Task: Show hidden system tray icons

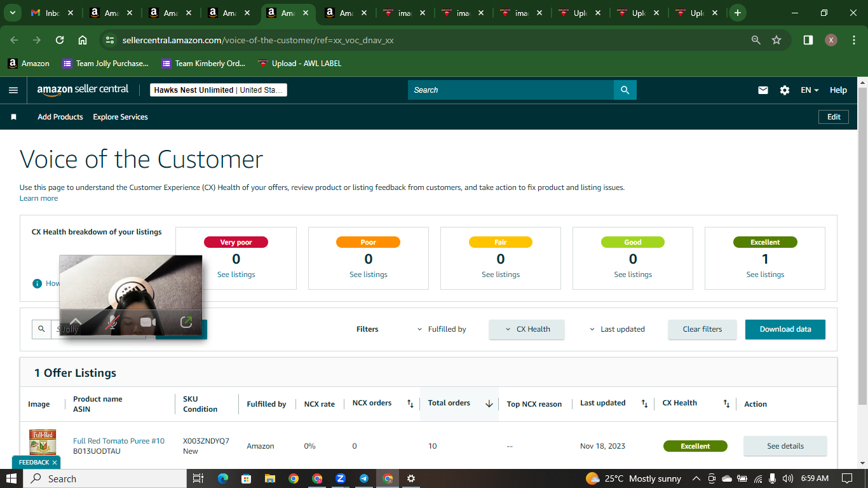Action: point(696,478)
